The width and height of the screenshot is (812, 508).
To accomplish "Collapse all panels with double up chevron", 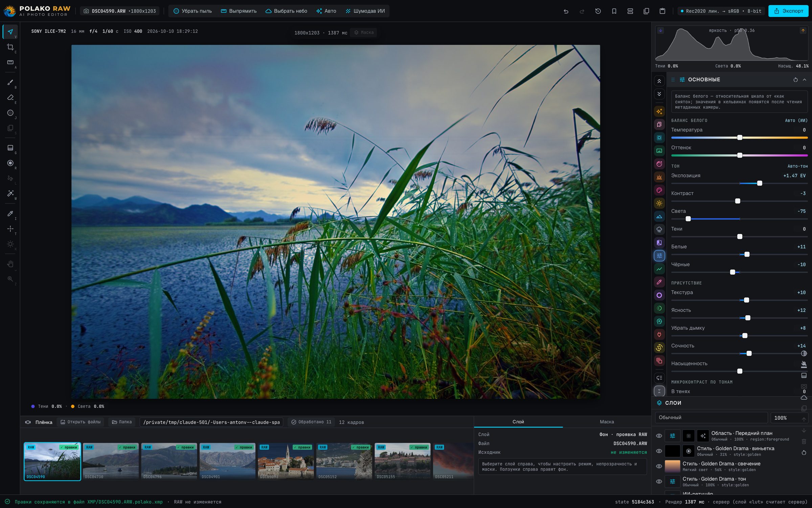I will click(x=659, y=81).
